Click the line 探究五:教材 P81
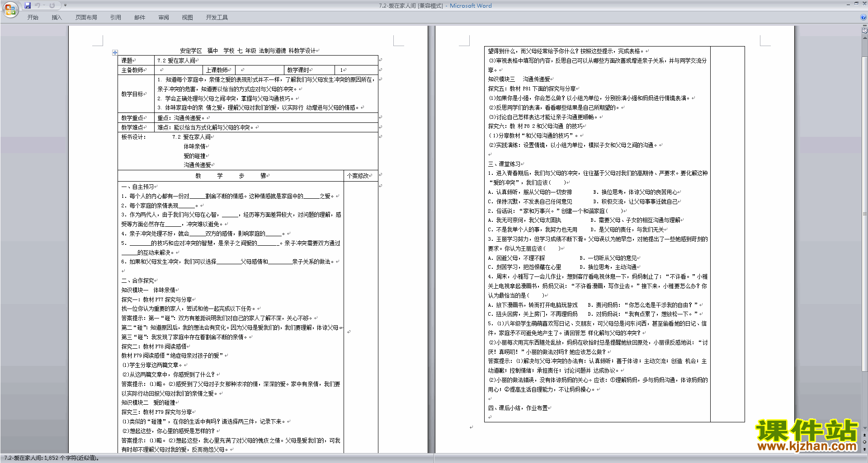 [533, 89]
